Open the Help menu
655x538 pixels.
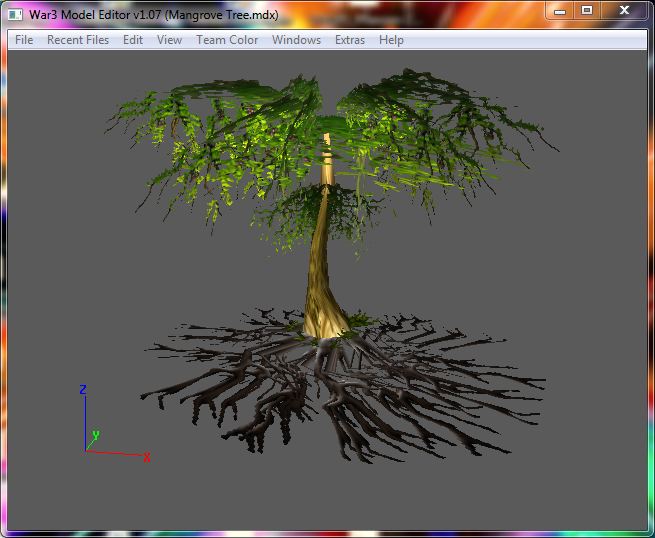[x=391, y=40]
